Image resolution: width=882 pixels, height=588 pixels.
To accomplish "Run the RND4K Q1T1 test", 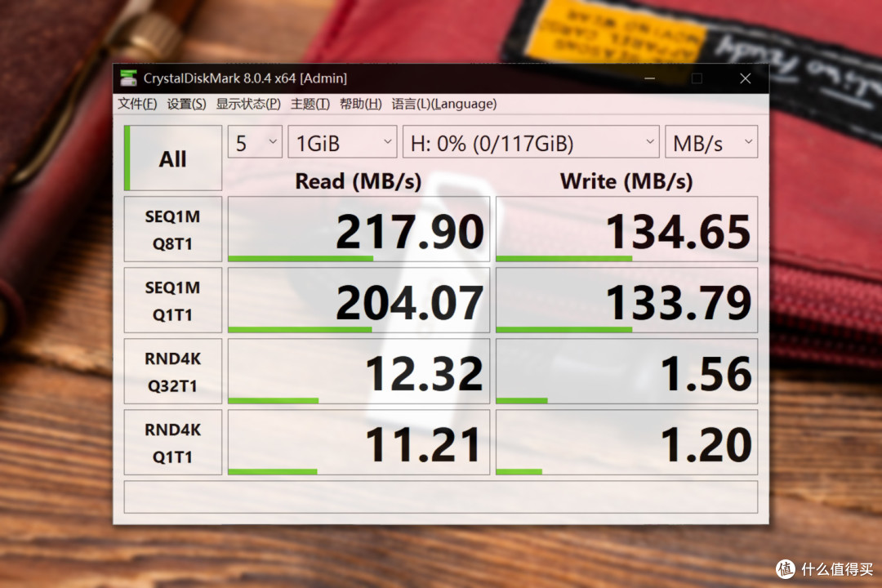I will [172, 443].
